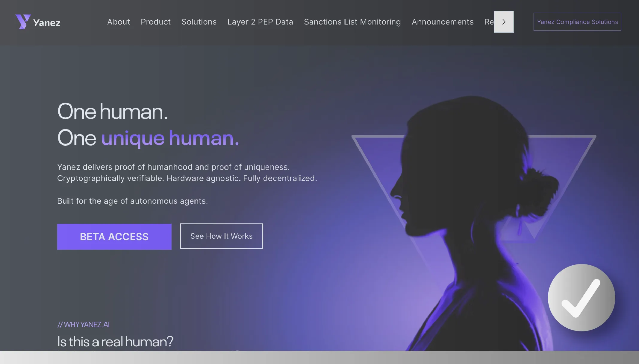The image size is (639, 364).
Task: Select Sanctions List Monitoring in navigation
Action: pos(352,22)
